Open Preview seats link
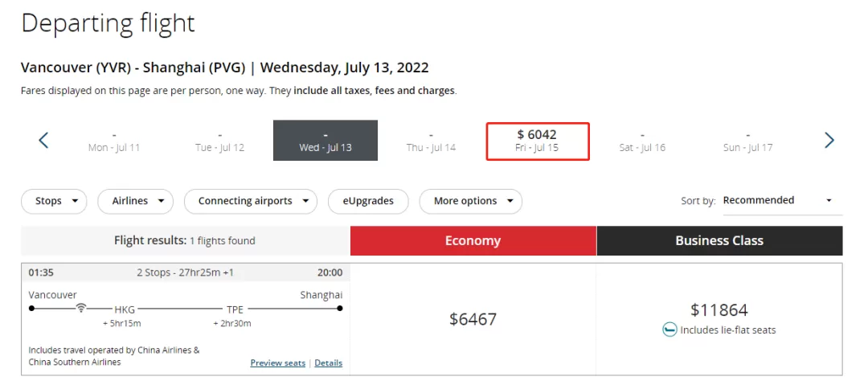The image size is (868, 389). click(x=278, y=363)
